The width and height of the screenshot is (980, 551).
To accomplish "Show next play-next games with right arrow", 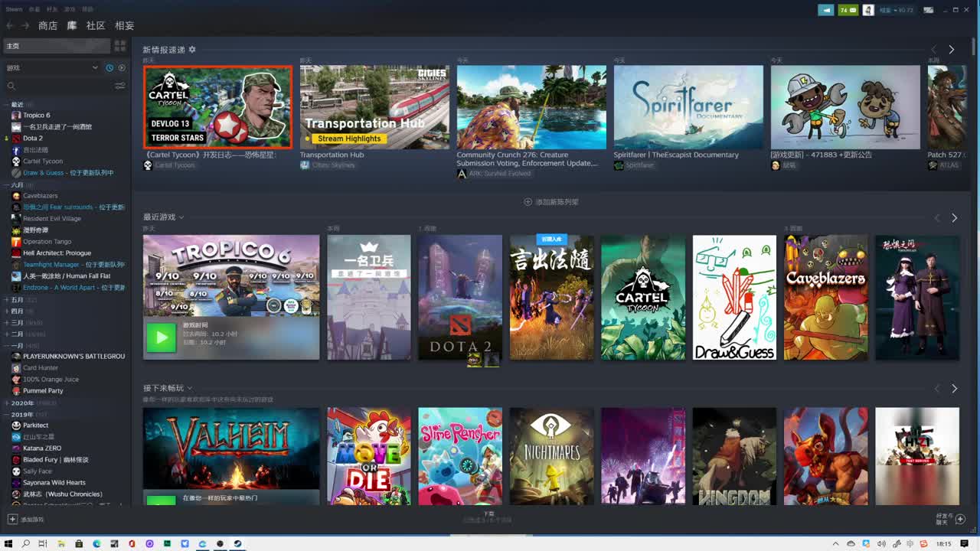I will 954,389.
